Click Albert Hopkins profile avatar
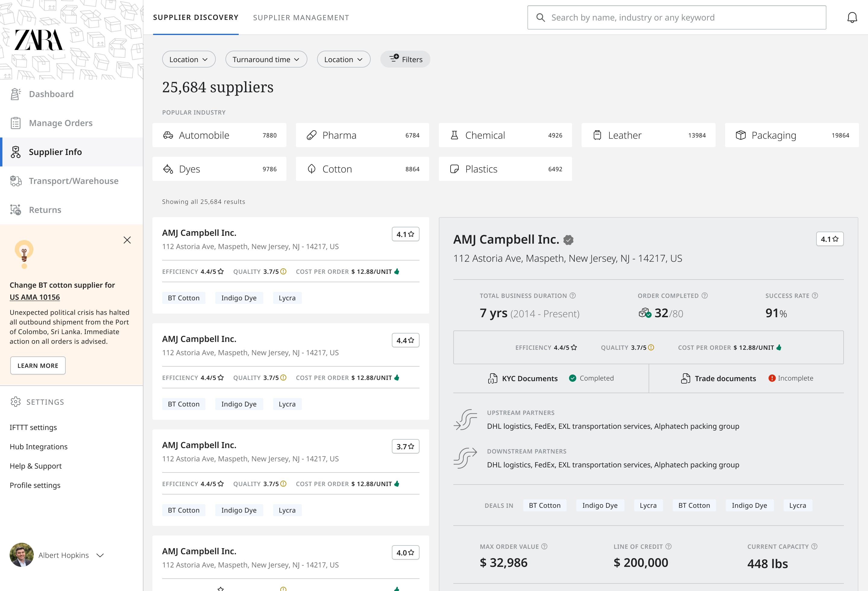The height and width of the screenshot is (591, 868). [22, 555]
